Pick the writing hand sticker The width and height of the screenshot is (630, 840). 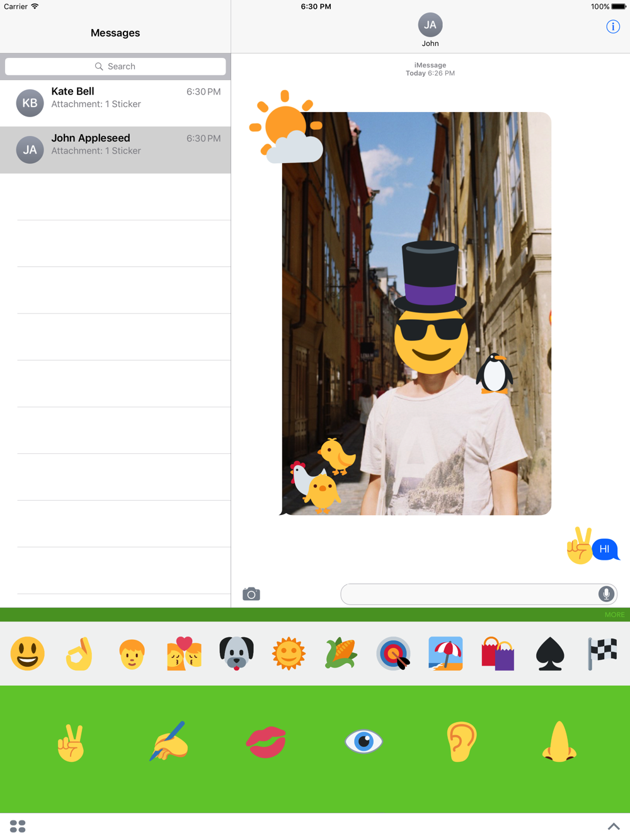(x=168, y=741)
